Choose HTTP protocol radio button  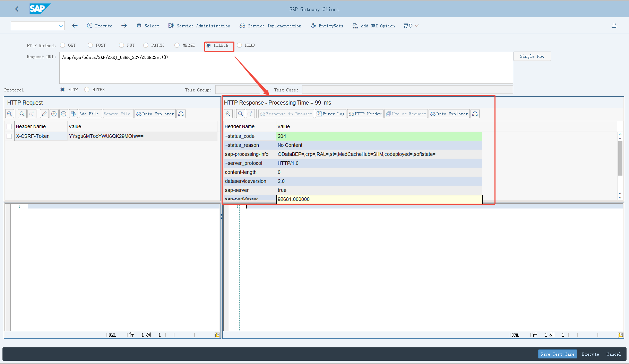(63, 89)
